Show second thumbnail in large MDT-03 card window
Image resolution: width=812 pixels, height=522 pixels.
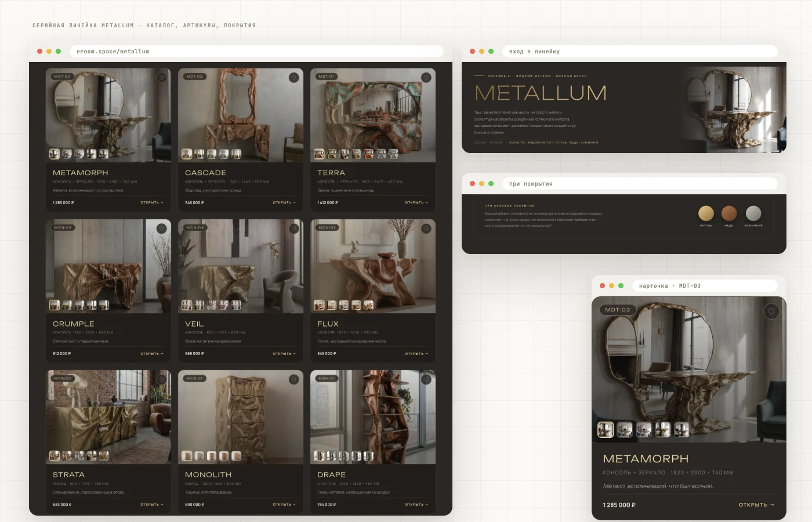(x=625, y=429)
